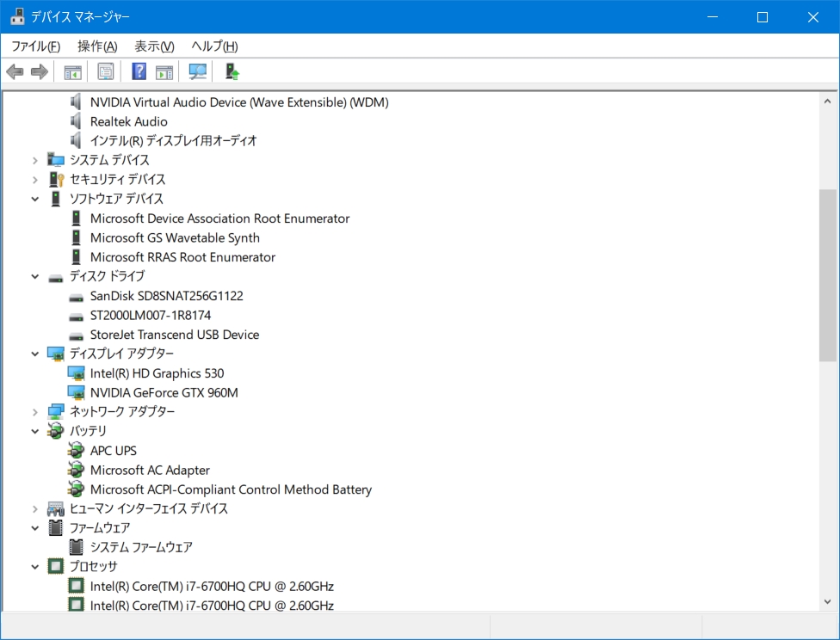Click the ファームウェア chip icon

click(x=56, y=527)
